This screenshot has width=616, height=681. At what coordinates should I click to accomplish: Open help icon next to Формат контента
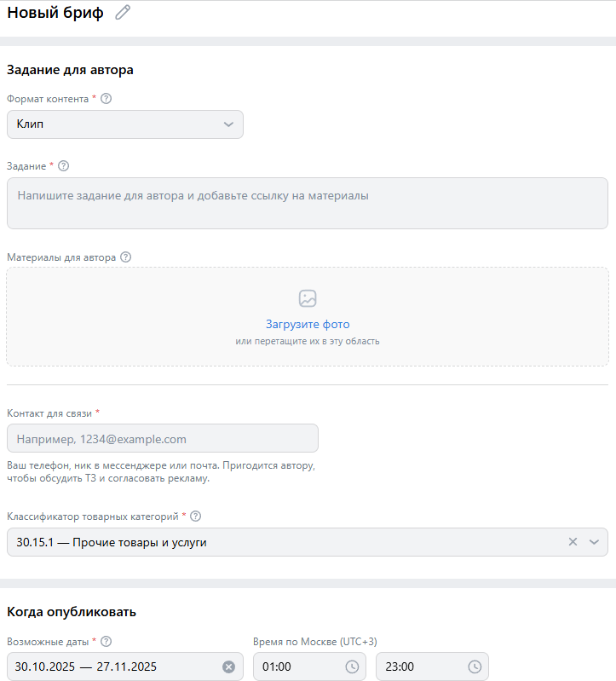pos(106,99)
